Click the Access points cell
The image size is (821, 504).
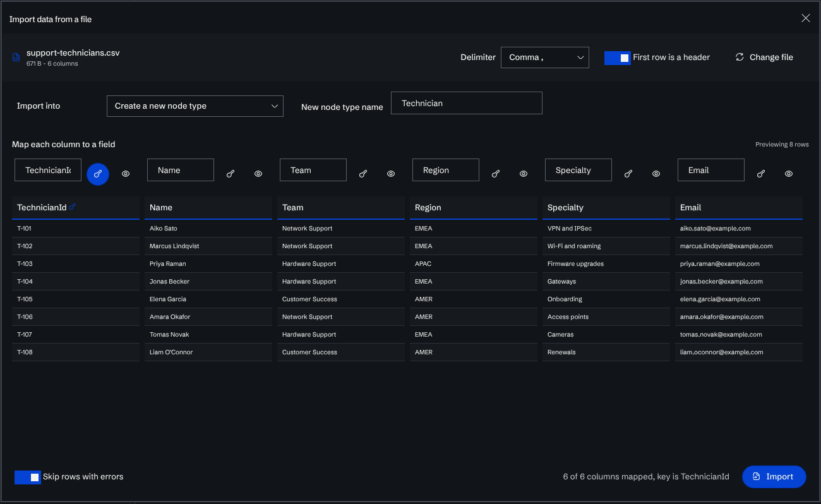(x=606, y=317)
